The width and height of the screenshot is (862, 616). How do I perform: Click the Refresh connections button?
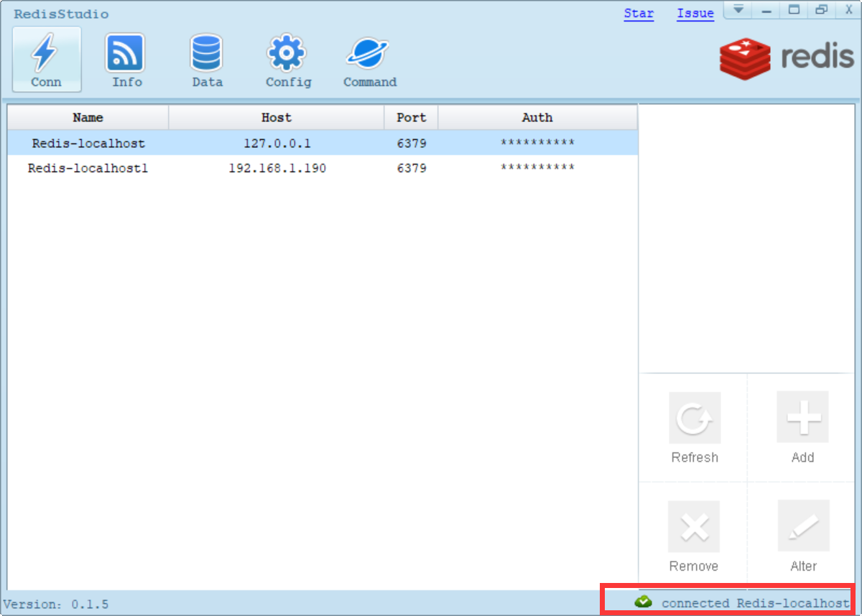[x=695, y=428]
